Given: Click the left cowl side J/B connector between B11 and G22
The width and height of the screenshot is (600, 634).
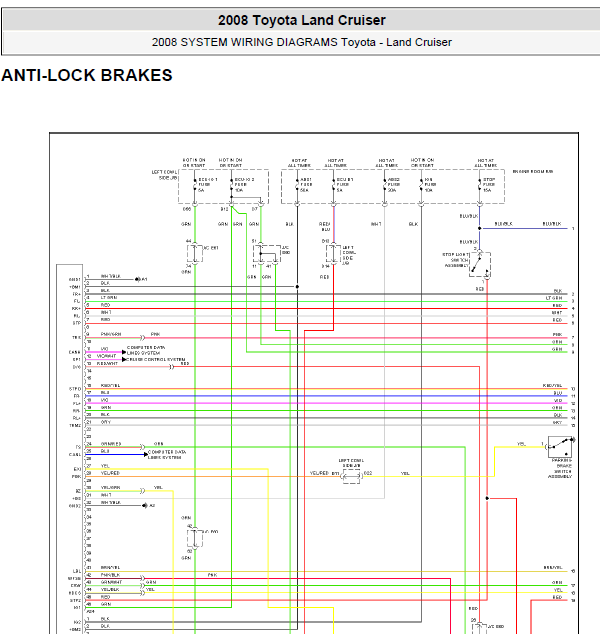Looking at the screenshot, I should click(x=351, y=476).
